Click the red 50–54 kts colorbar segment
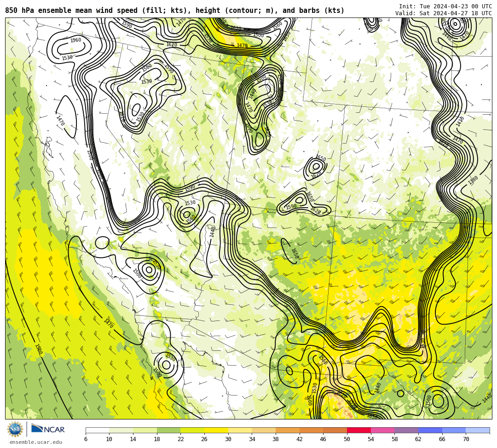 click(x=359, y=430)
